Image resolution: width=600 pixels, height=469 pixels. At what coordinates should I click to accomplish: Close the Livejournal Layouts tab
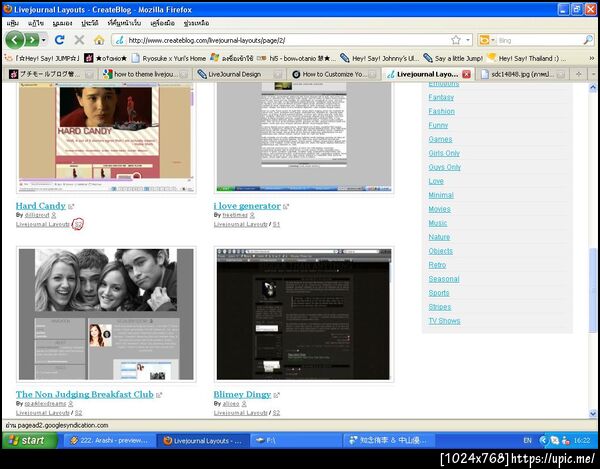pos(466,74)
